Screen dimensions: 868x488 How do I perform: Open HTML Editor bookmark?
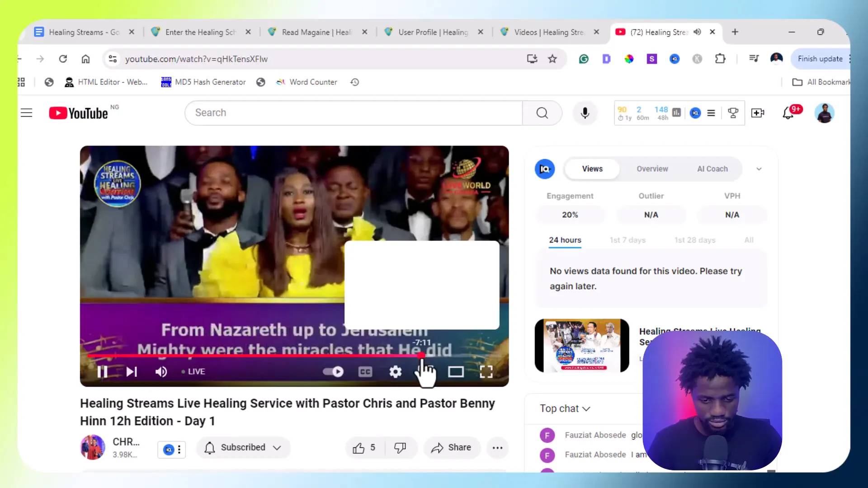[x=107, y=82]
